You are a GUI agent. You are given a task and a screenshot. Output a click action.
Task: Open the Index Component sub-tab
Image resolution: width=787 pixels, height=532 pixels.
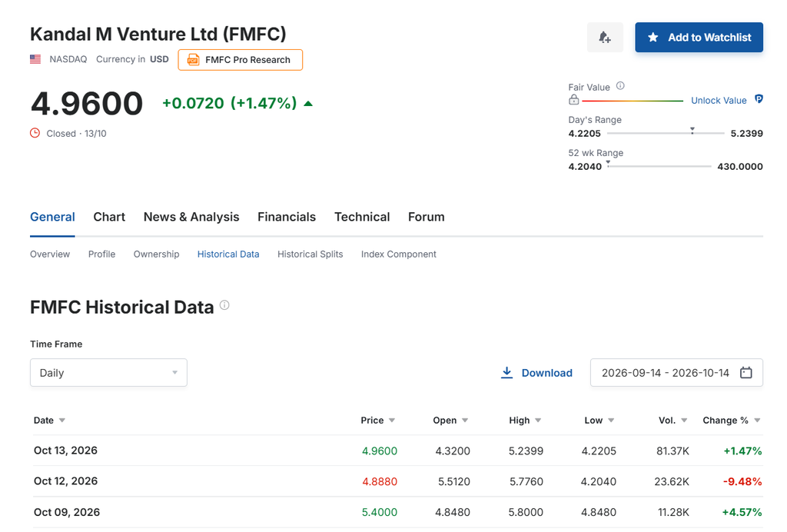click(x=399, y=254)
